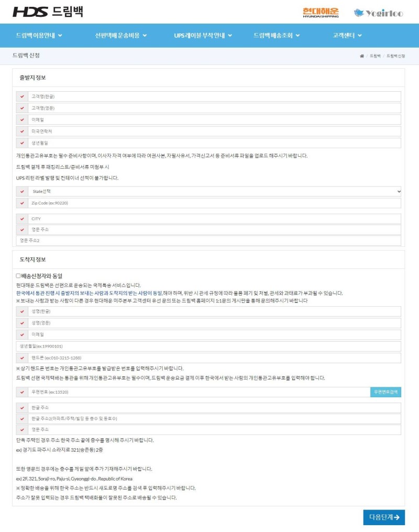This screenshot has height=532, width=419.
Task: Expand the 드림백 배송조회 menu
Action: click(277, 35)
